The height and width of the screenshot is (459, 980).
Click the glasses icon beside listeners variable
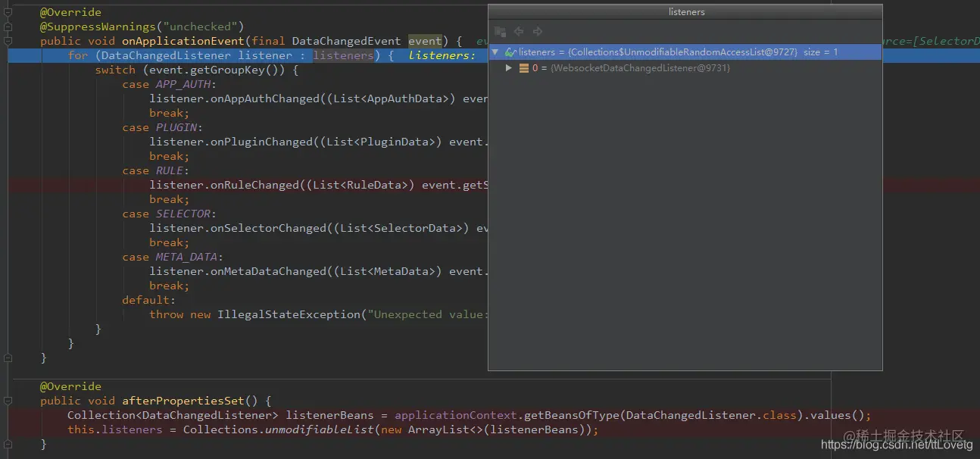510,52
